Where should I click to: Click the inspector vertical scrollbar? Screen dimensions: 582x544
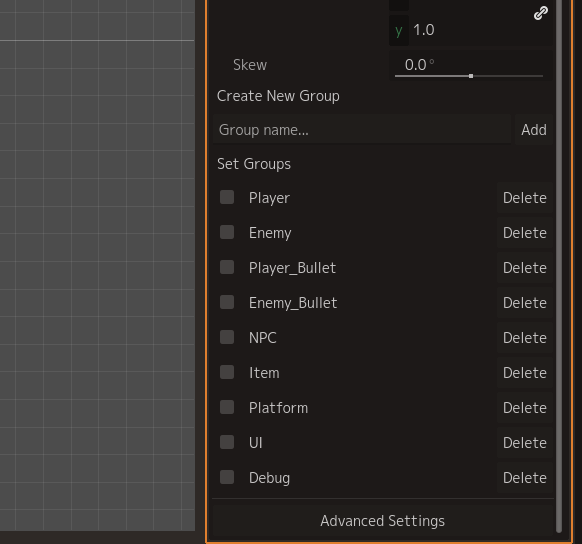tap(559, 266)
